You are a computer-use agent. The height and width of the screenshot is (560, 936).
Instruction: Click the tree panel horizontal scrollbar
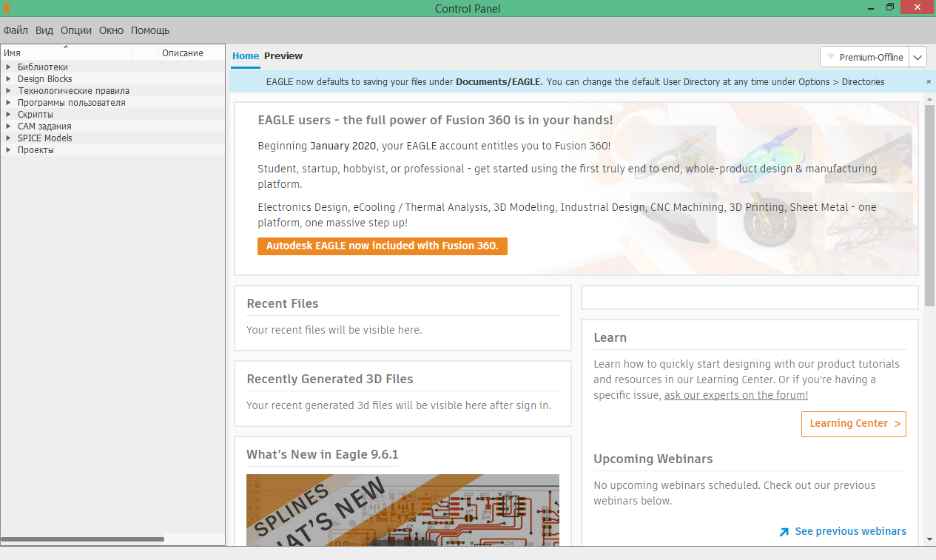click(x=83, y=539)
